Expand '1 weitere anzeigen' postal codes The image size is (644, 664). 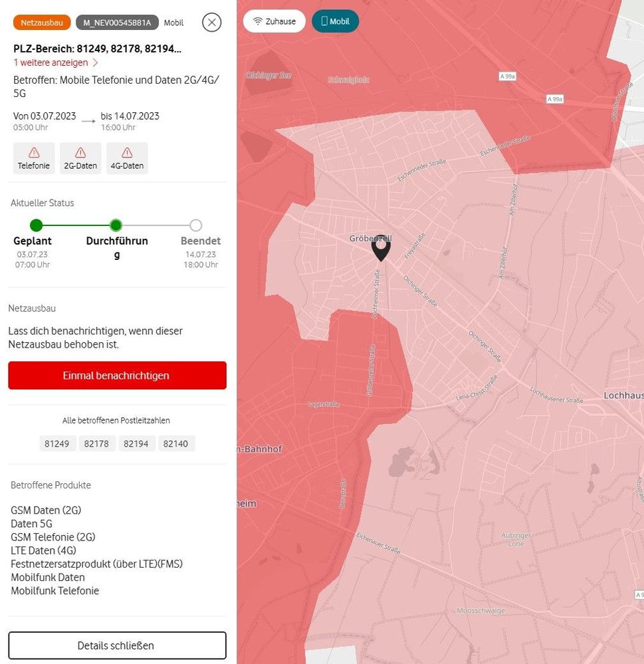(x=51, y=62)
